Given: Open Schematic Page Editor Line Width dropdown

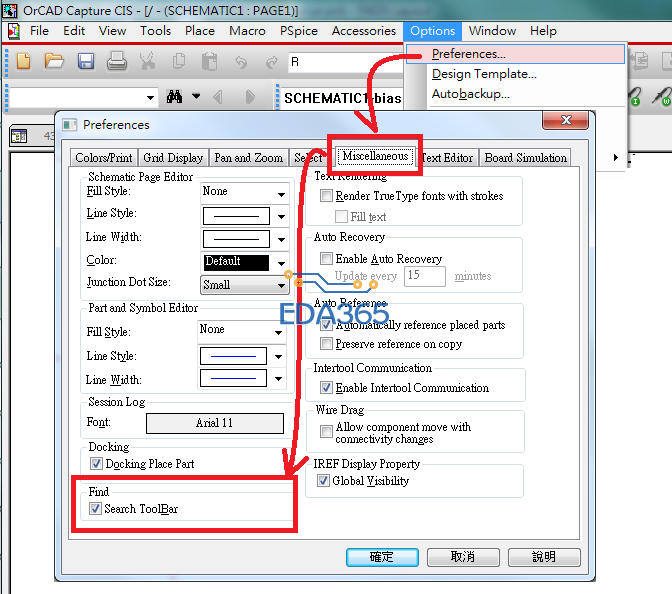Looking at the screenshot, I should pos(281,240).
